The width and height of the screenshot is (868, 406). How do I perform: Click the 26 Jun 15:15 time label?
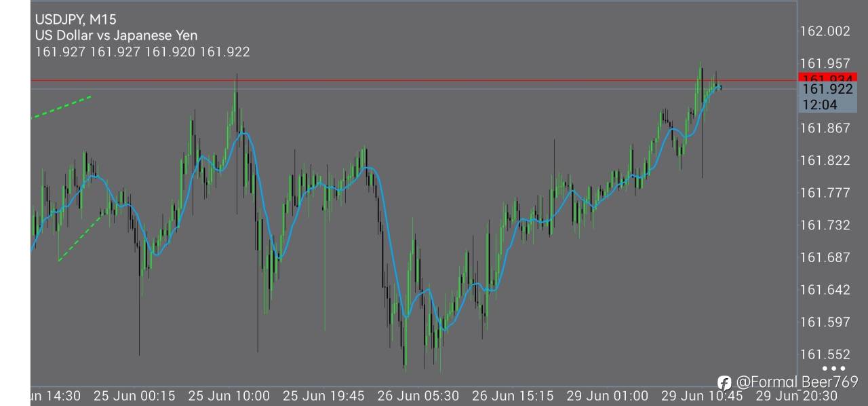pos(513,396)
